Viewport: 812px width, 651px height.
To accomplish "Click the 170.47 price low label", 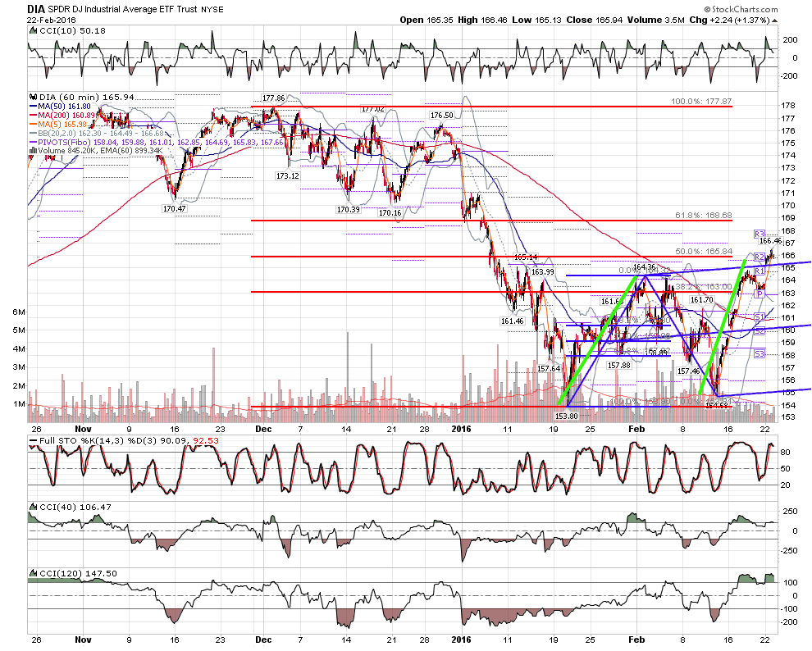I will [174, 209].
